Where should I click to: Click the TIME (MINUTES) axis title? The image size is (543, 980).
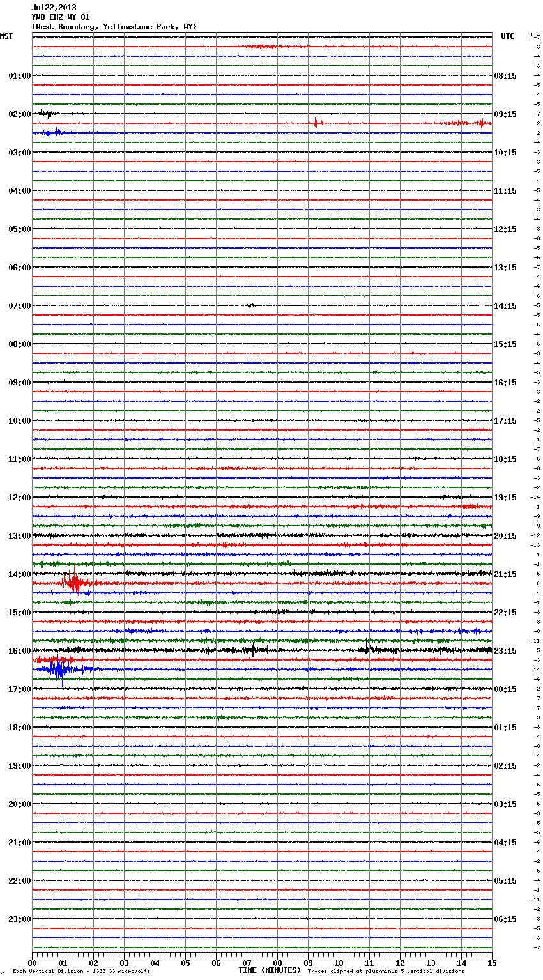pos(270,970)
